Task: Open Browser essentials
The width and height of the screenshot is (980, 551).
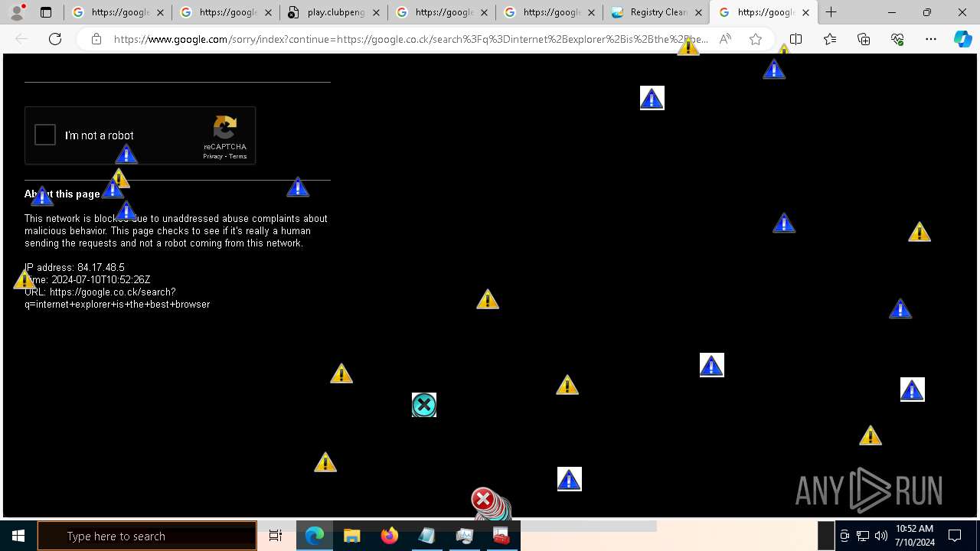Action: [x=897, y=39]
